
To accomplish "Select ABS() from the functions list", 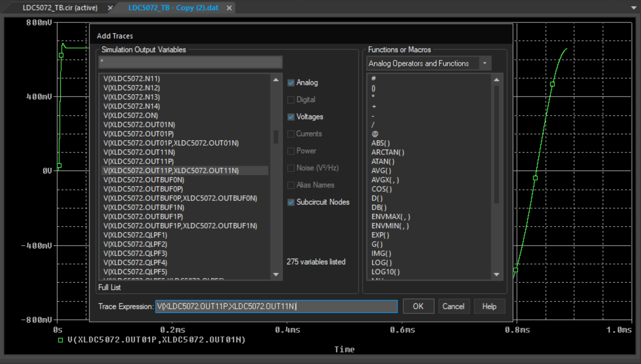I will point(381,143).
